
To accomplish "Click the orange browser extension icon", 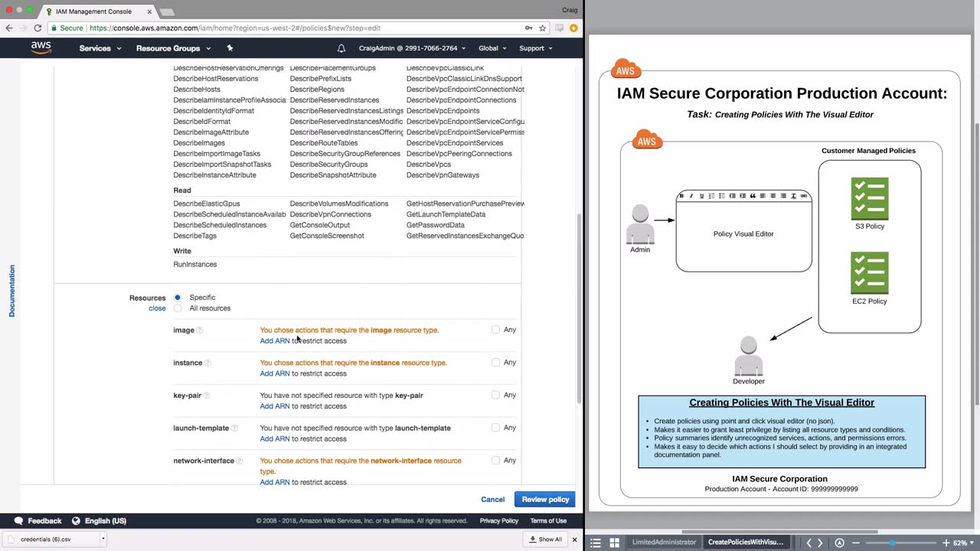I will click(573, 28).
